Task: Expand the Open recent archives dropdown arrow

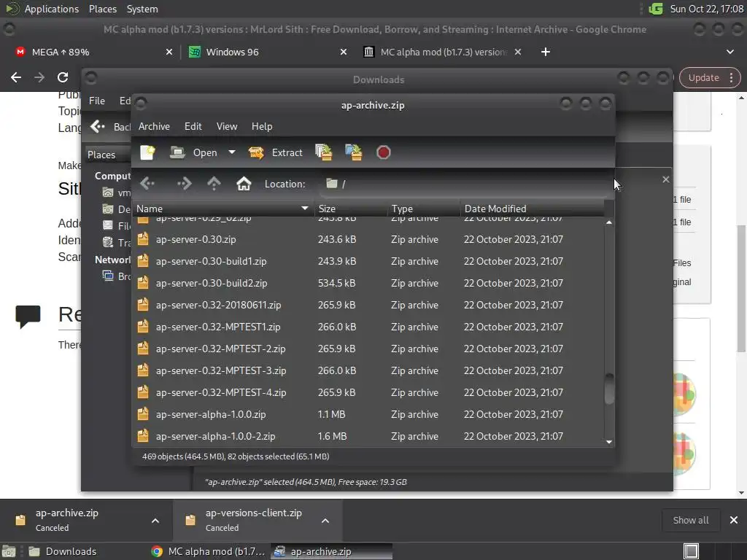Action: (x=231, y=152)
